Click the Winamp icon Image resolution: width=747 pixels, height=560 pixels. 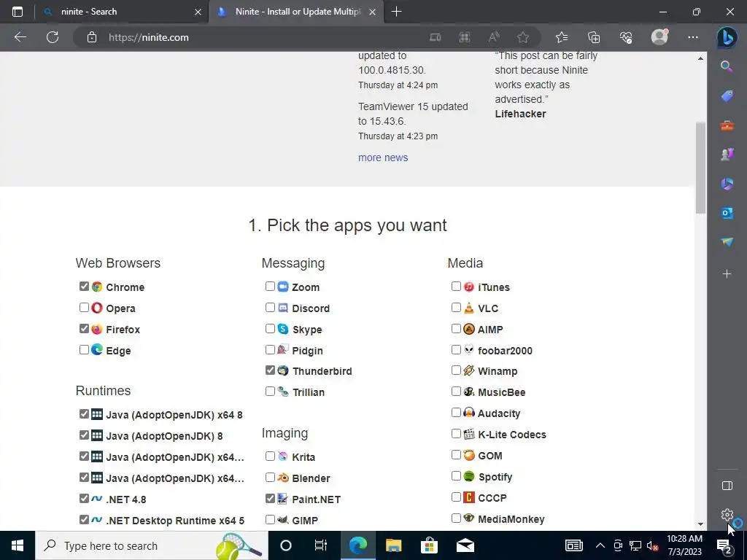(x=469, y=370)
